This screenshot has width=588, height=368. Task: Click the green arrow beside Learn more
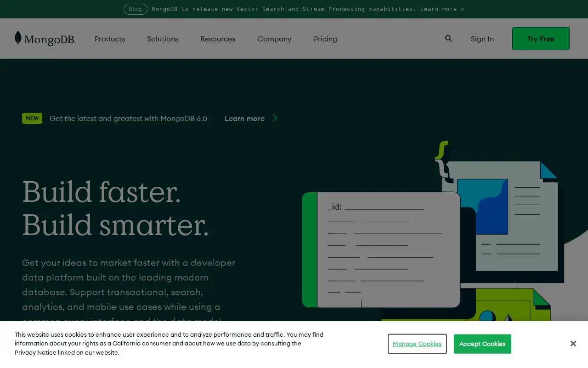(275, 118)
